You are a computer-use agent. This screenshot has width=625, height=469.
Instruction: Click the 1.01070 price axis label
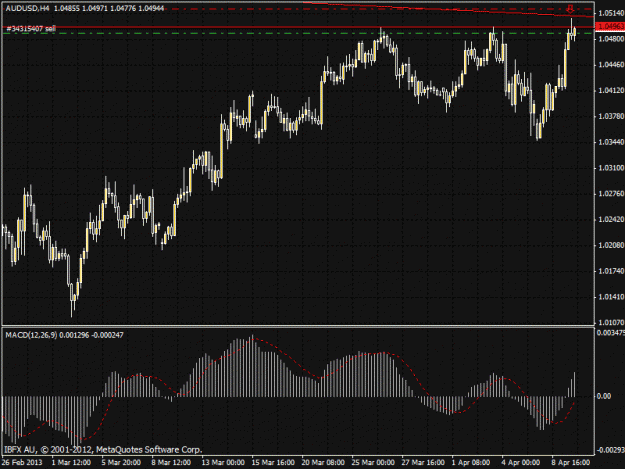click(x=611, y=322)
